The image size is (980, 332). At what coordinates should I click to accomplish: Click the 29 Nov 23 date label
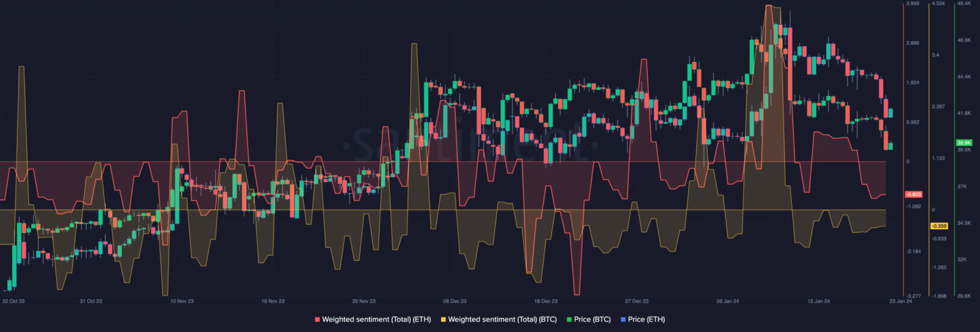pos(363,301)
